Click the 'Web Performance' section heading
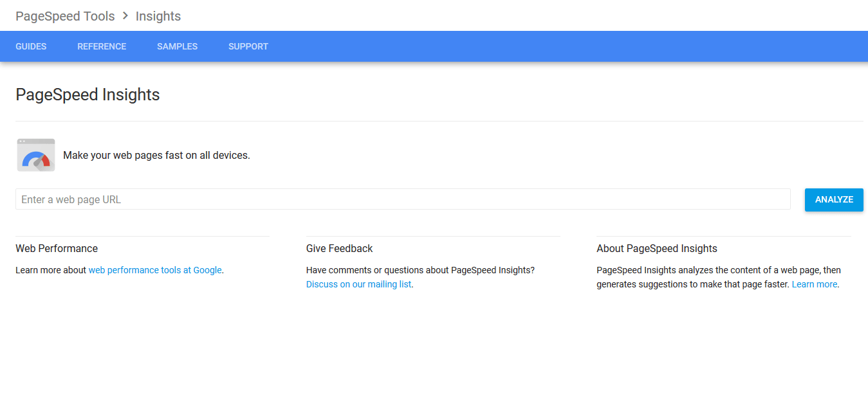 coord(57,248)
